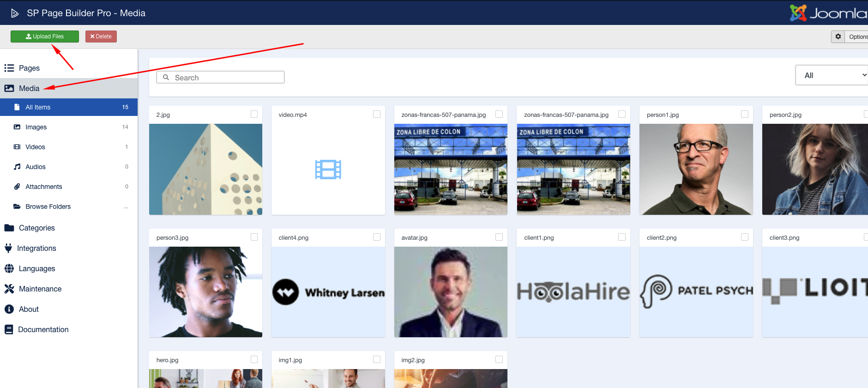Click the Videos film icon
The image size is (868, 388).
click(17, 147)
